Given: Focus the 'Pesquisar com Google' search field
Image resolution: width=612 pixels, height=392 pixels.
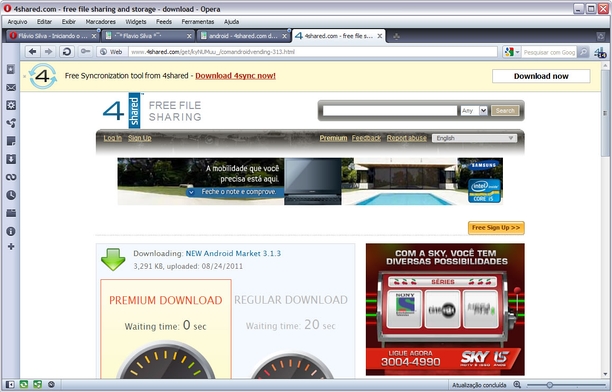Looking at the screenshot, I should [x=549, y=52].
